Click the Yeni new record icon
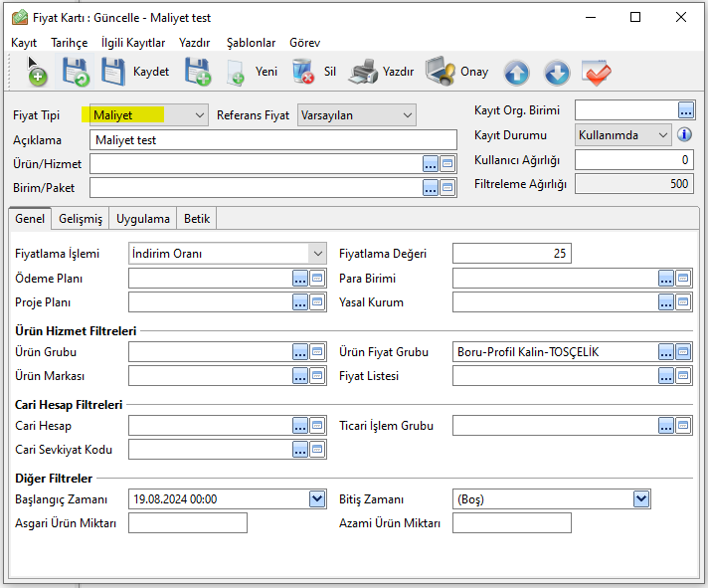Image resolution: width=708 pixels, height=588 pixels. [237, 73]
